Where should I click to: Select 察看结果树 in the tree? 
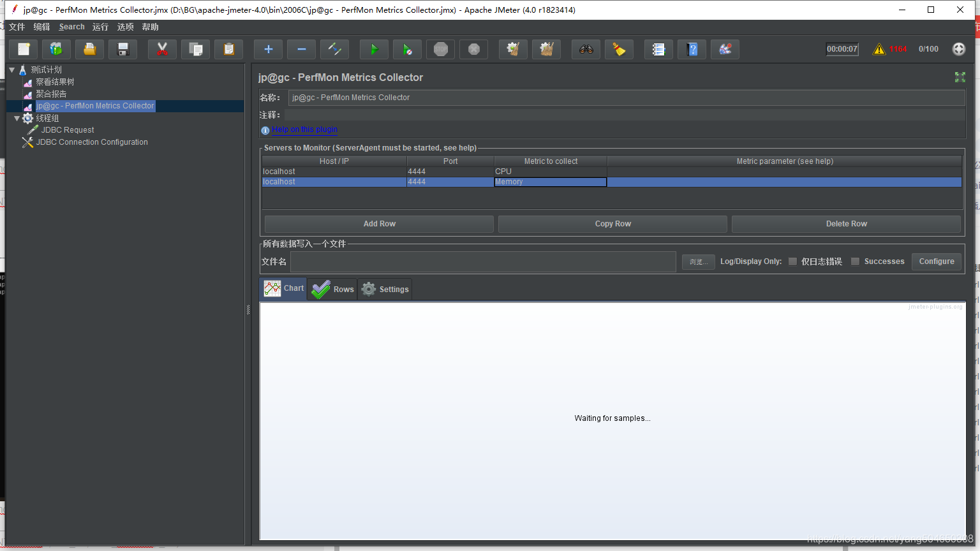pos(55,82)
